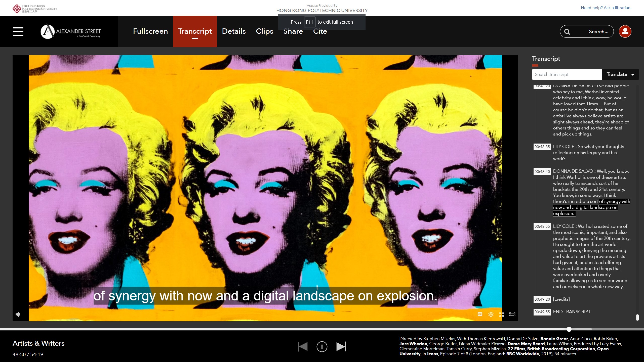
Task: Open video player settings gear
Action: [491, 314]
